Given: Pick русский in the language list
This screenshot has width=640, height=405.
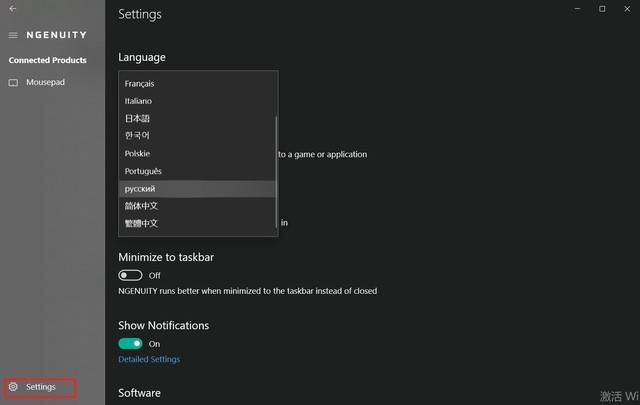Looking at the screenshot, I should (x=198, y=189).
